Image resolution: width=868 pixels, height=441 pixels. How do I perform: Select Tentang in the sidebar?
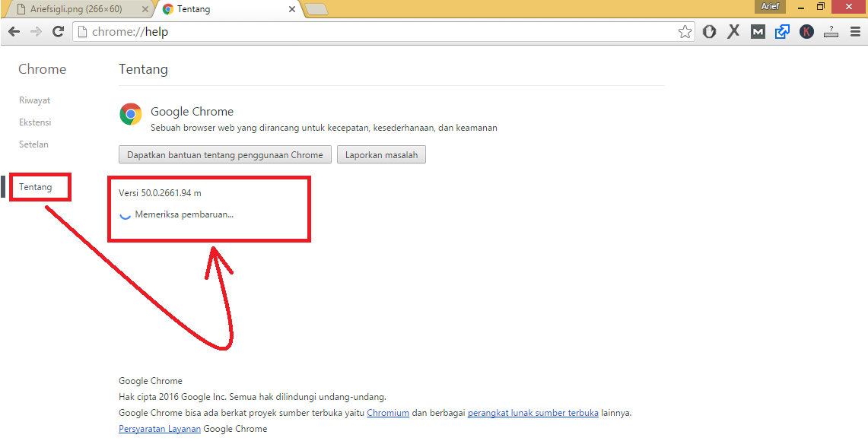pos(36,187)
